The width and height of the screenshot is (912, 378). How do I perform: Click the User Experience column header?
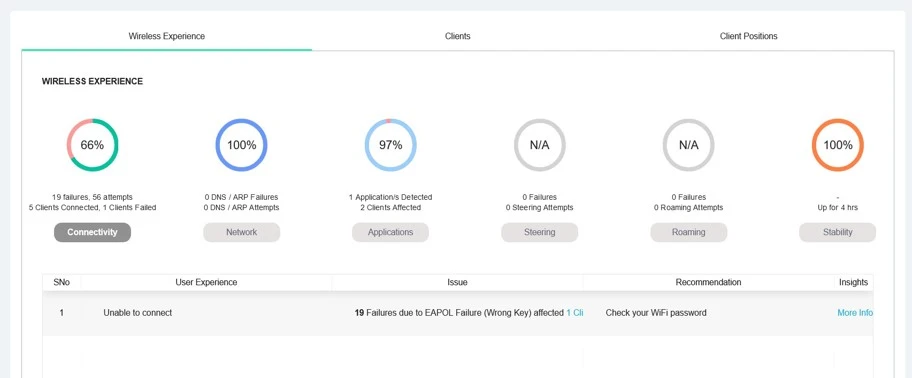point(206,282)
